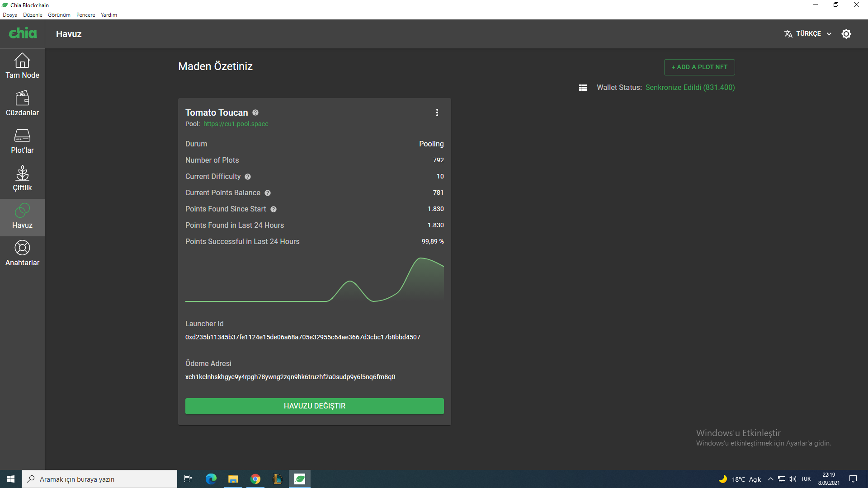Open the Windows notification center

(853, 479)
